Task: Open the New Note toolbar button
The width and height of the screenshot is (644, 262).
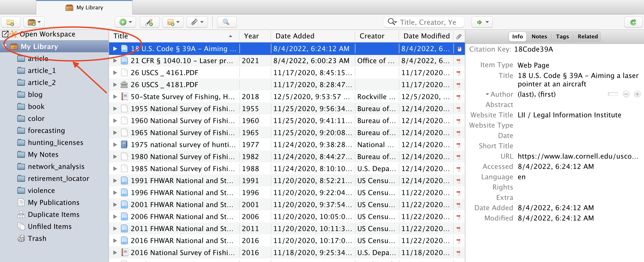Action: pyautogui.click(x=173, y=22)
